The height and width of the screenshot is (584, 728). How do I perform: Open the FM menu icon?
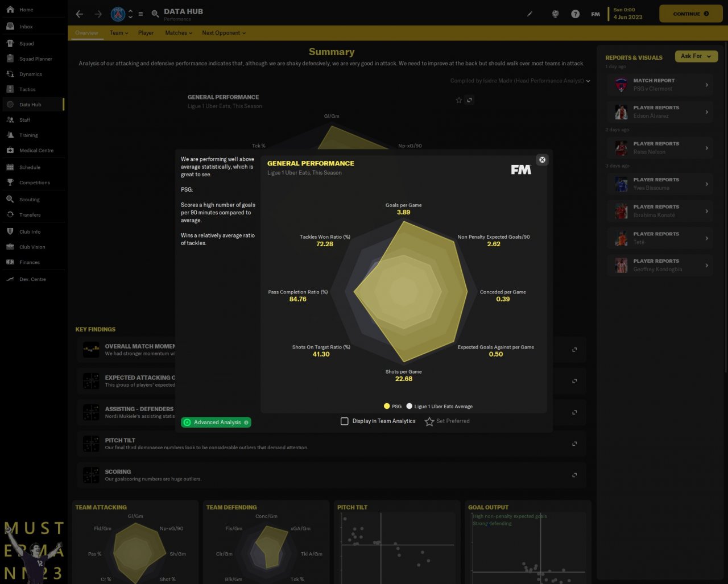(595, 14)
